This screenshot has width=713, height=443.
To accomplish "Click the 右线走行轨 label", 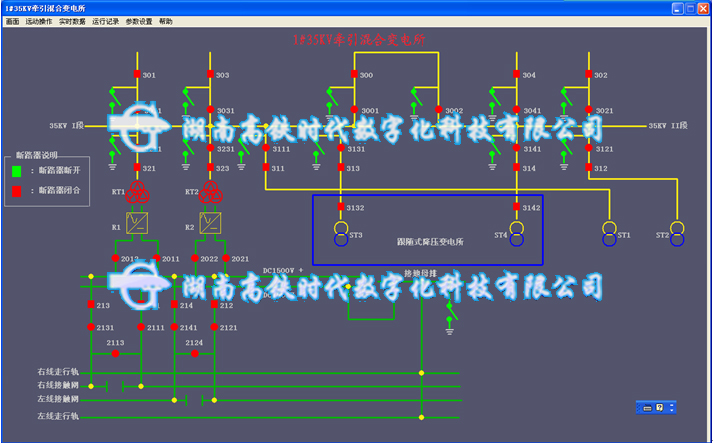I will point(58,372).
